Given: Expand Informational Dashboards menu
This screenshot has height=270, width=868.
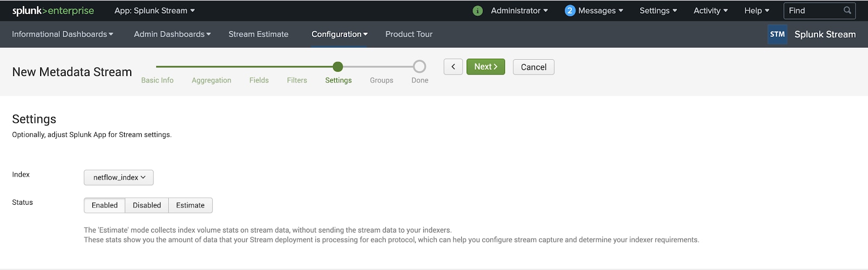Looking at the screenshot, I should [63, 34].
